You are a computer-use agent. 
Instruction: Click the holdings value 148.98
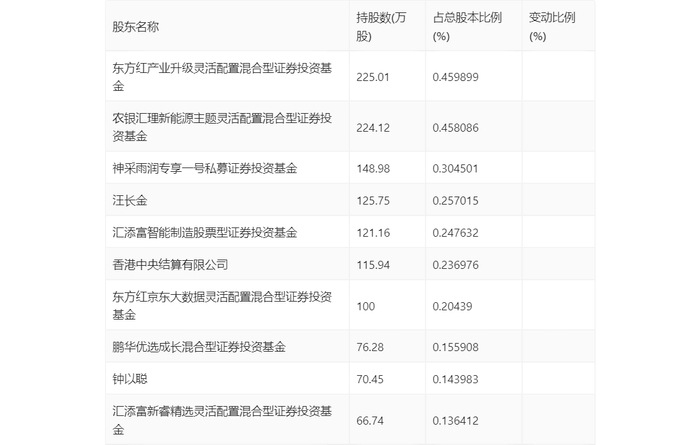pyautogui.click(x=373, y=169)
